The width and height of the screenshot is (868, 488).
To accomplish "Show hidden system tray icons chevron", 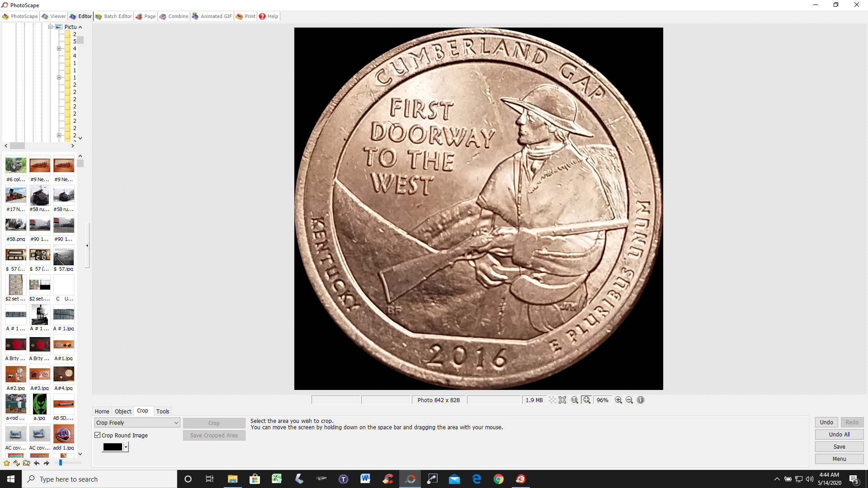I will pos(777,479).
